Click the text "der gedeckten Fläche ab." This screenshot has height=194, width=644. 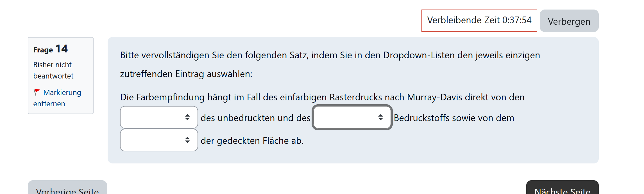click(x=252, y=141)
